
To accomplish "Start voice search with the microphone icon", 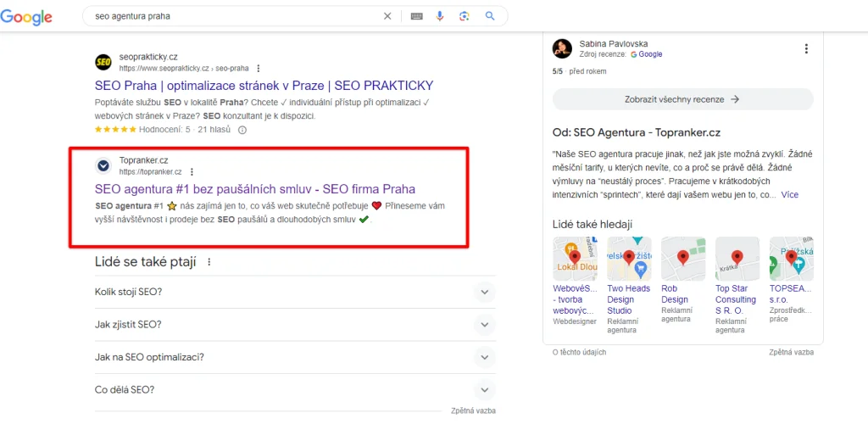I will (x=440, y=16).
